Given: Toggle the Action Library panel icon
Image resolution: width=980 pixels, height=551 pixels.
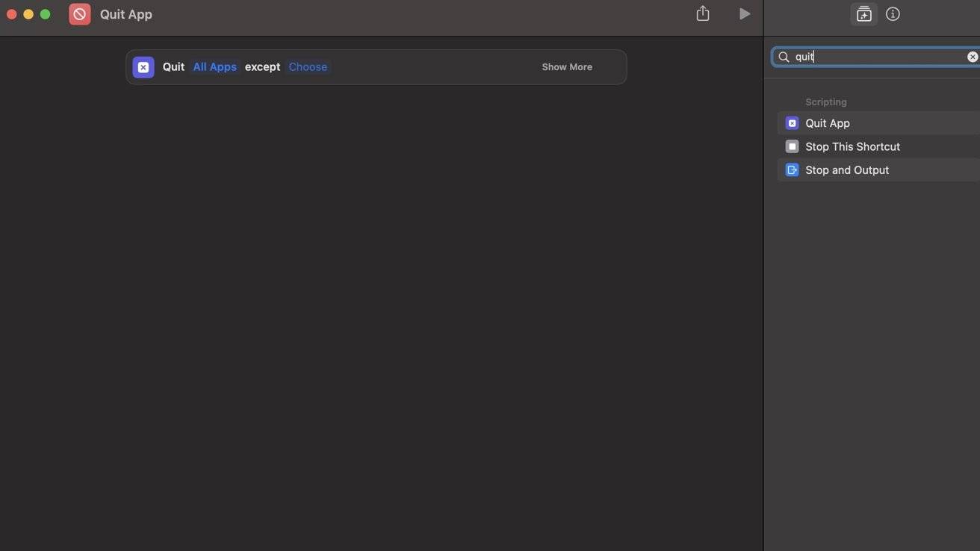Looking at the screenshot, I should click(863, 14).
